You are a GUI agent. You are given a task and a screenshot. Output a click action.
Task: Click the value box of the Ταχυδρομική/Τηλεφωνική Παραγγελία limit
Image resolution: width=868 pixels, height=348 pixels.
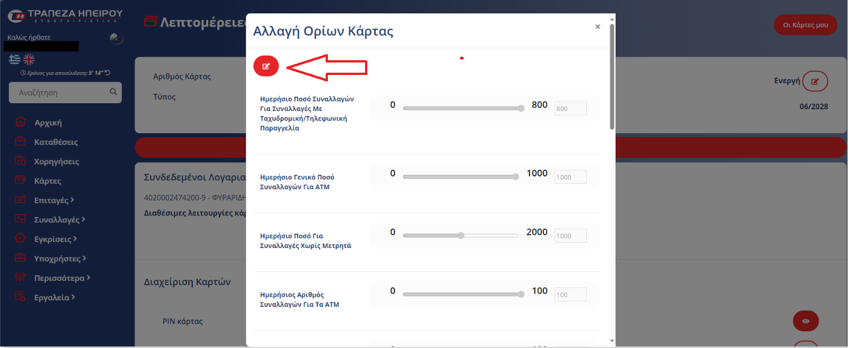(x=571, y=109)
